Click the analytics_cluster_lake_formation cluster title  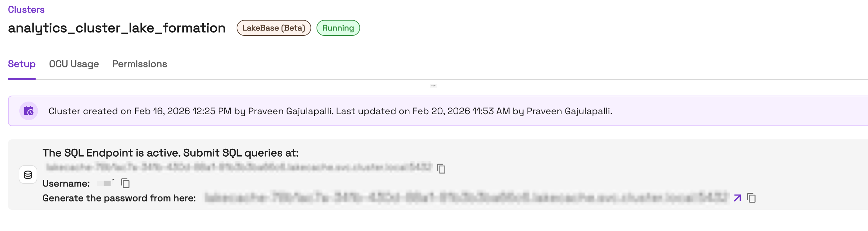[116, 28]
